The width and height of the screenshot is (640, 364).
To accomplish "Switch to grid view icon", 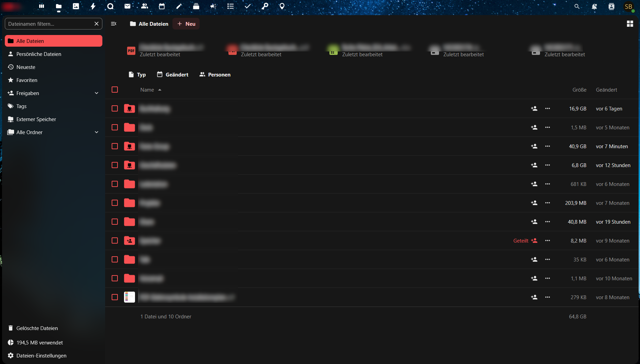I will coord(630,24).
